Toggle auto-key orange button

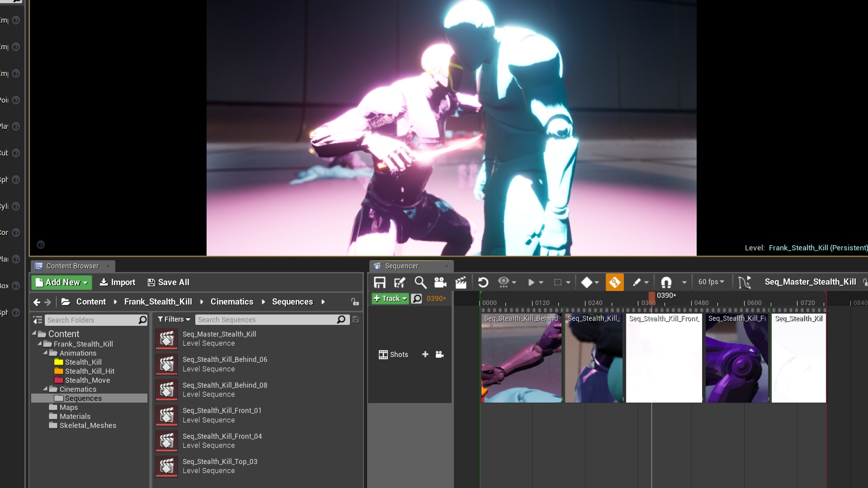pyautogui.click(x=614, y=282)
